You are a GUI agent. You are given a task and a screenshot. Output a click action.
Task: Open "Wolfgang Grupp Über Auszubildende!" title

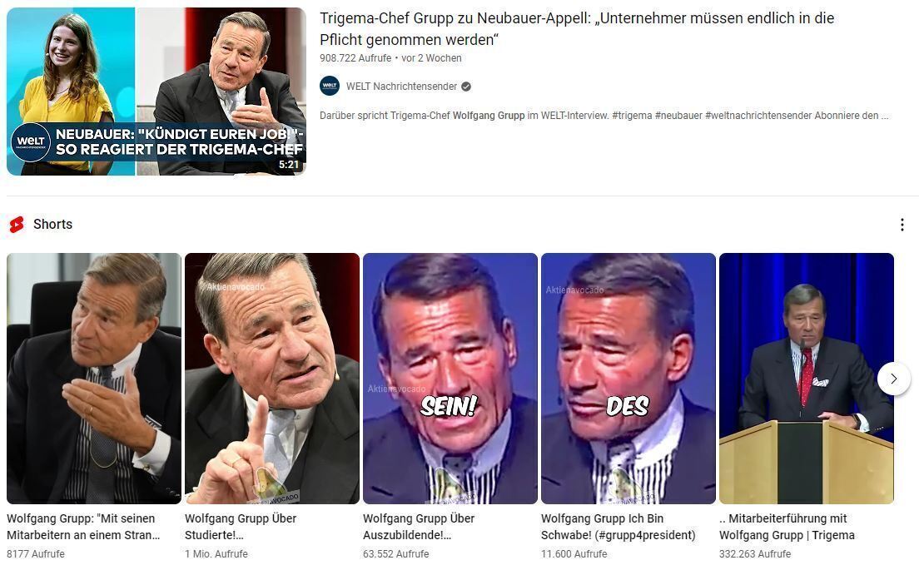click(419, 527)
